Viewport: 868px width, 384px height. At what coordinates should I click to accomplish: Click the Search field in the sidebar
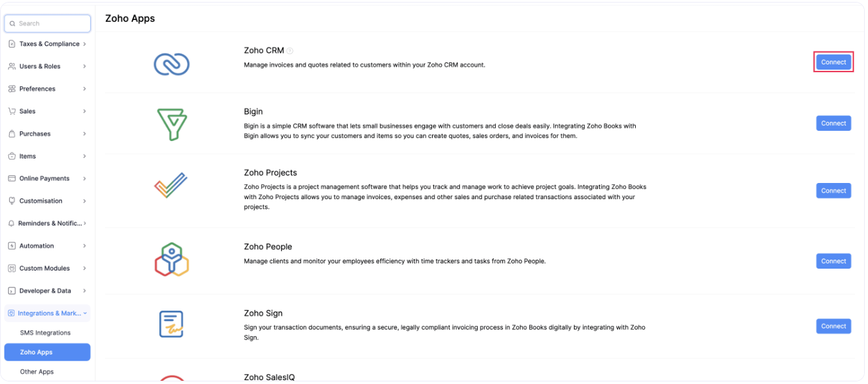click(x=48, y=23)
